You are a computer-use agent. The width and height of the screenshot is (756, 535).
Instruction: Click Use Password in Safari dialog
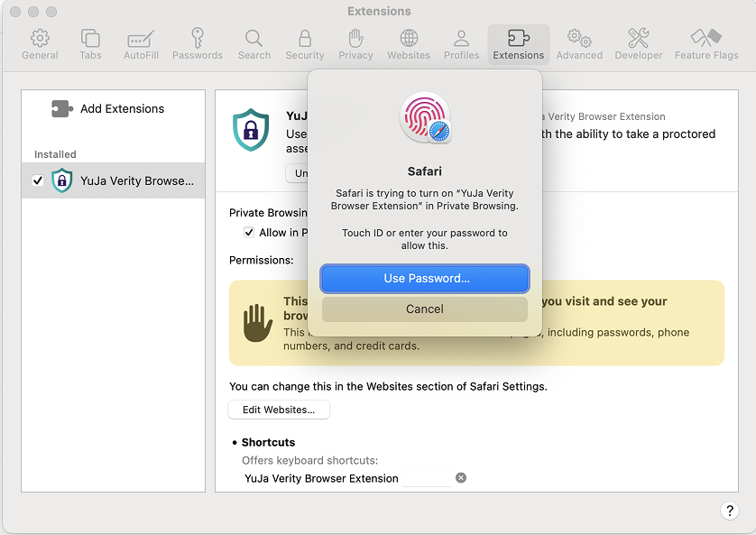425,278
